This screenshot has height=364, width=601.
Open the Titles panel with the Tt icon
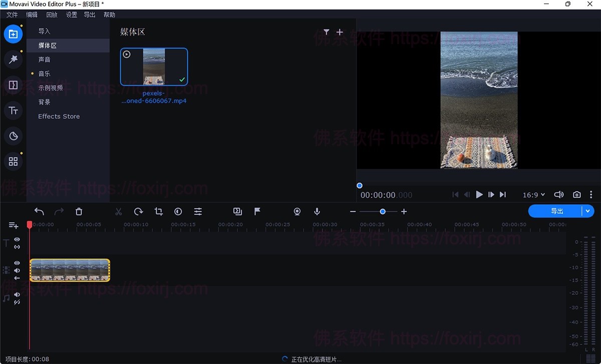pos(13,110)
